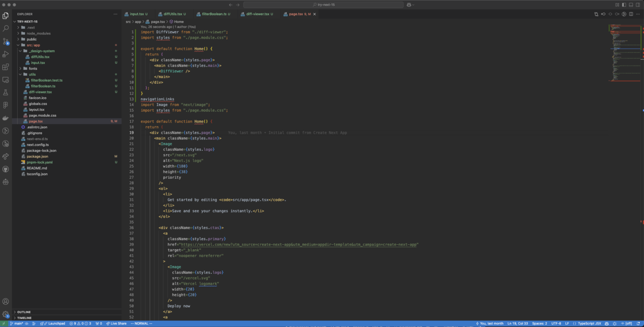This screenshot has height=327, width=644.
Task: Click the main* git branch status item
Action: tap(17, 323)
